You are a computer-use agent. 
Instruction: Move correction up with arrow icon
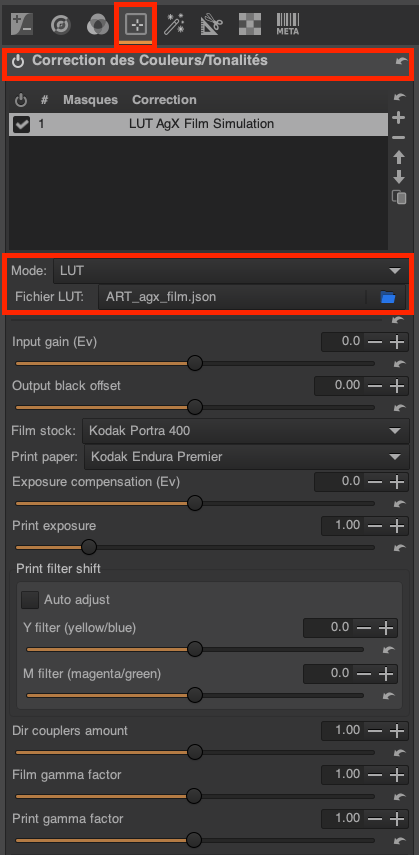click(399, 157)
